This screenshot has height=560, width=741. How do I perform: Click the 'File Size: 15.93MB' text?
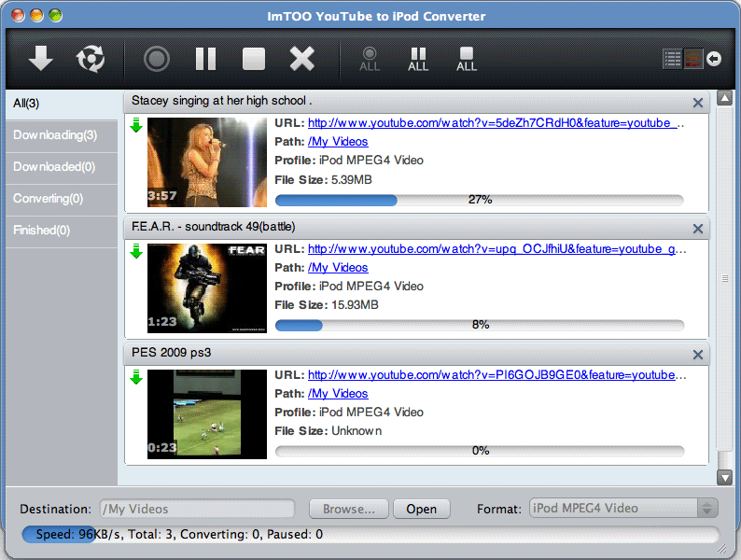coord(327,305)
